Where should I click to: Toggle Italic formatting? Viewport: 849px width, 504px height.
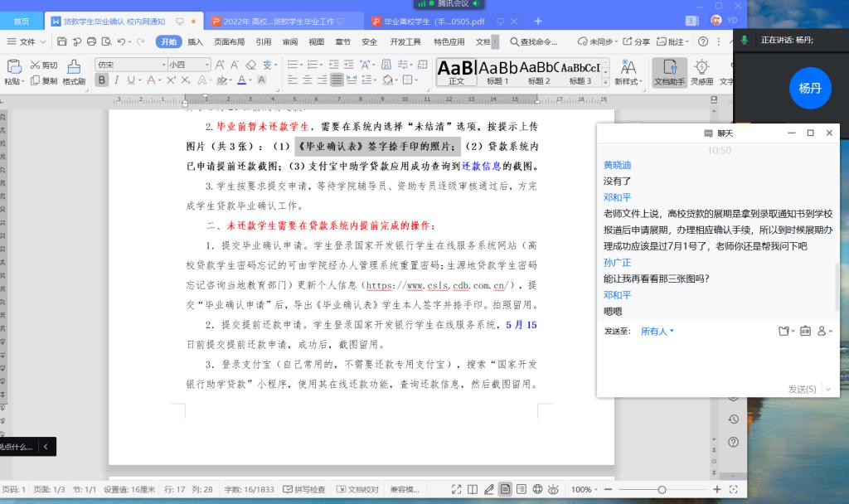(117, 80)
